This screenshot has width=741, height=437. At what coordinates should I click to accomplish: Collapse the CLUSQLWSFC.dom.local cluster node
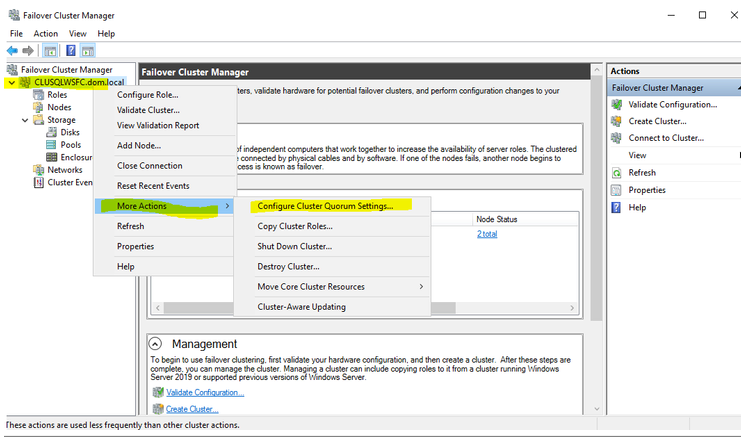coord(11,83)
